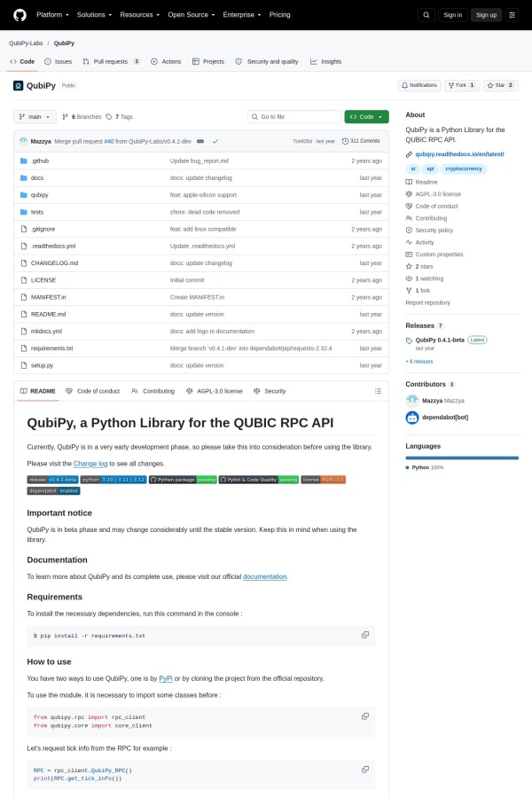Select the Code of conduct README tab
This screenshot has width=532, height=798.
[92, 391]
